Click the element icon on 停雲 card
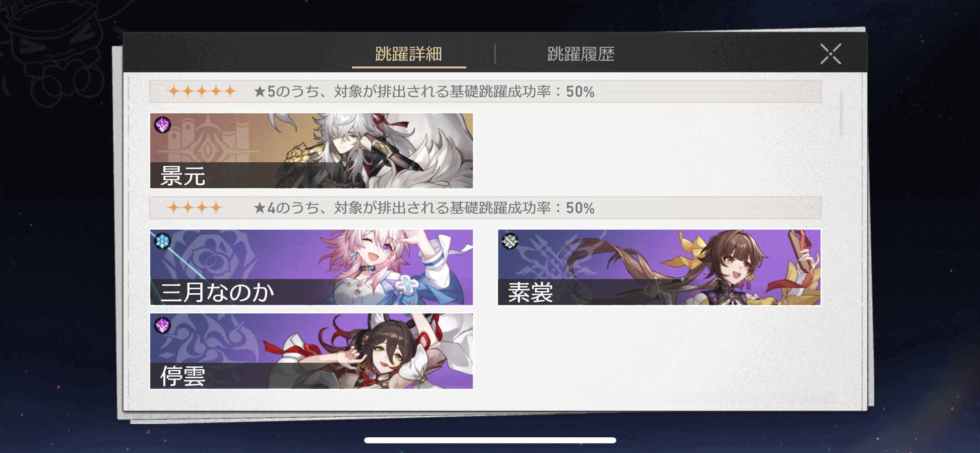980x453 pixels. pyautogui.click(x=163, y=325)
